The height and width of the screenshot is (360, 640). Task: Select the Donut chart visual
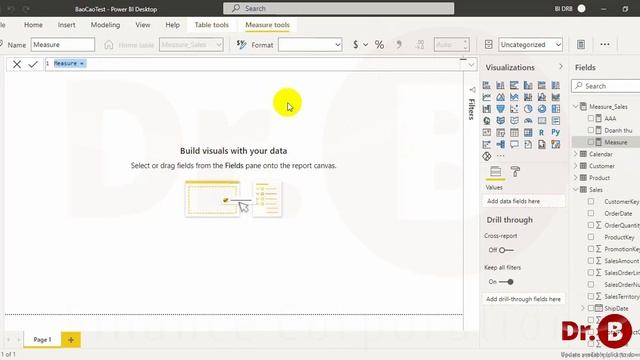coord(542,109)
